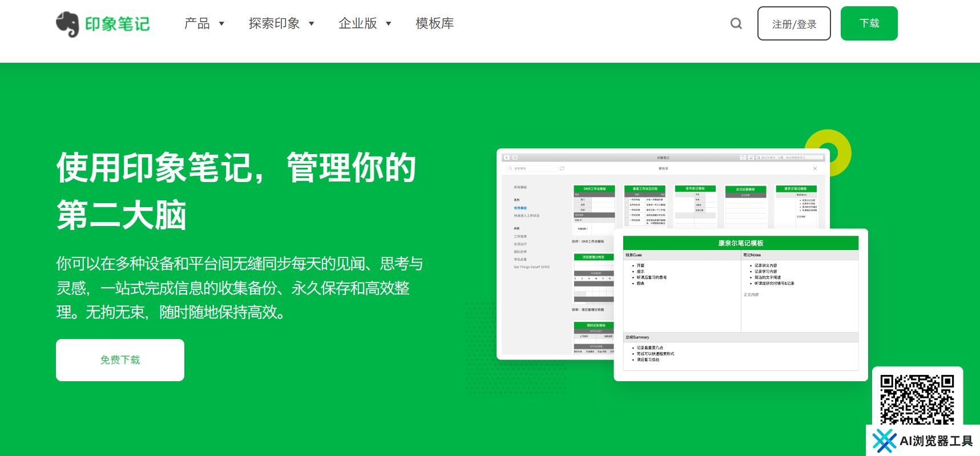Expand the 探索印象 dropdown arrow
Screen dimensions: 980x456
312,24
